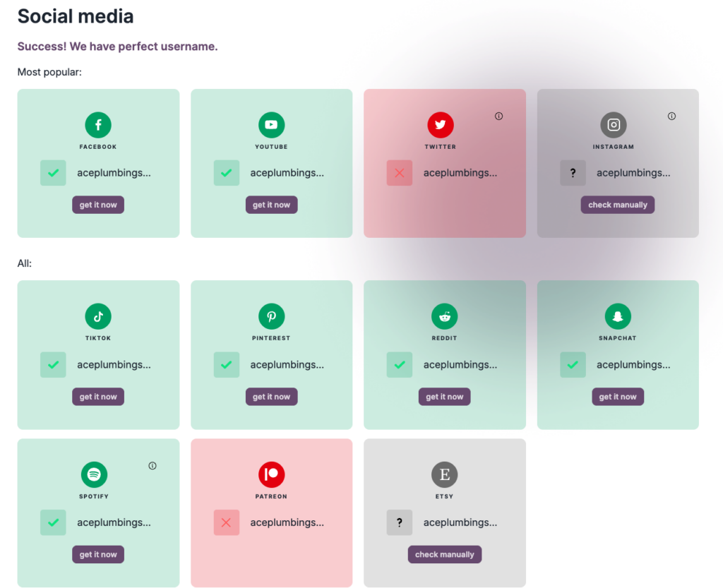Click the green checkmark box on the YouTube card
Viewport: 723px width, 588px height.
coord(227,173)
